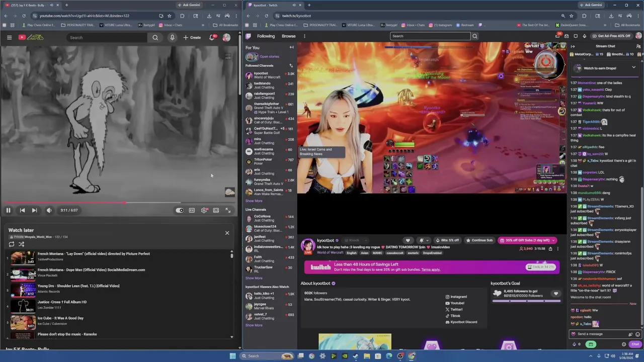644x362 pixels.
Task: Open kyootbot notification bell dropdown
Action: pos(423,240)
